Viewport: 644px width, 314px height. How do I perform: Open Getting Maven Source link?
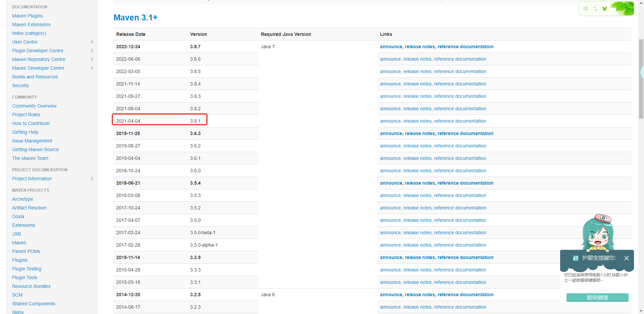[35, 149]
